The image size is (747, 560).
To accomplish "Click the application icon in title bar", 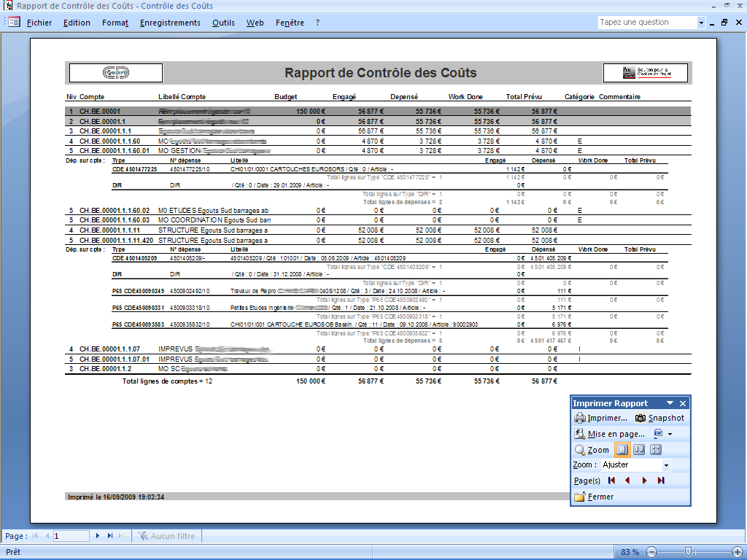I will [x=7, y=6].
